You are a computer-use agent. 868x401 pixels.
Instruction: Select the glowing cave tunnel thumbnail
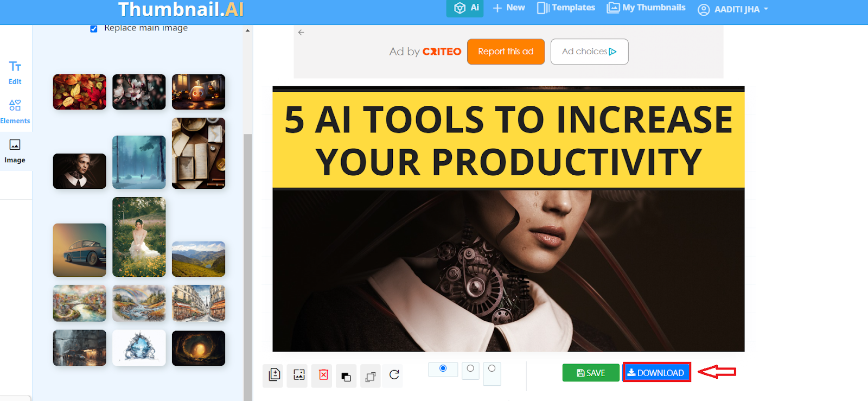pos(199,348)
